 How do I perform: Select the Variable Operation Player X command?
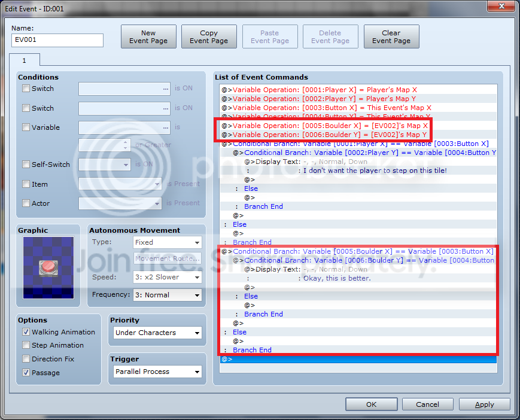[358, 90]
